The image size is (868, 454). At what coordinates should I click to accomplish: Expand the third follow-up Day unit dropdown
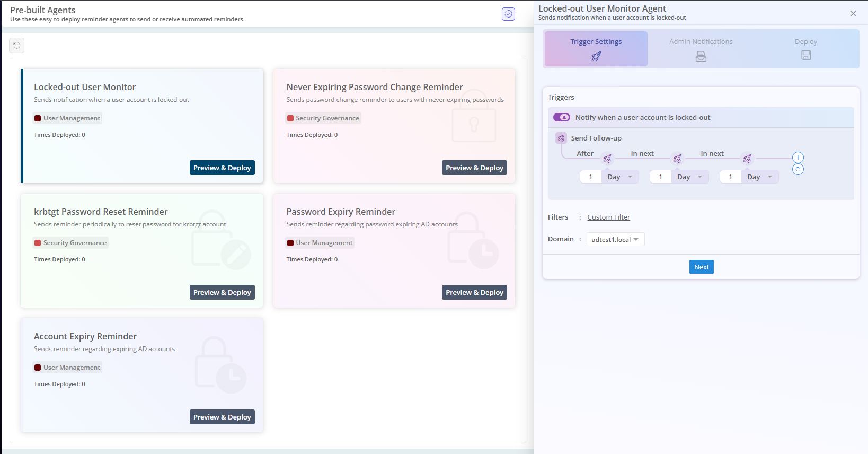click(x=760, y=177)
